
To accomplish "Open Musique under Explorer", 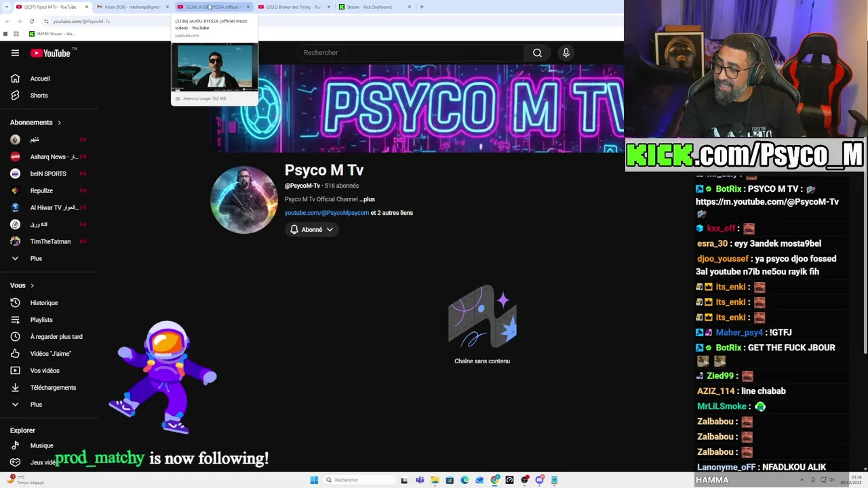I will pyautogui.click(x=41, y=446).
